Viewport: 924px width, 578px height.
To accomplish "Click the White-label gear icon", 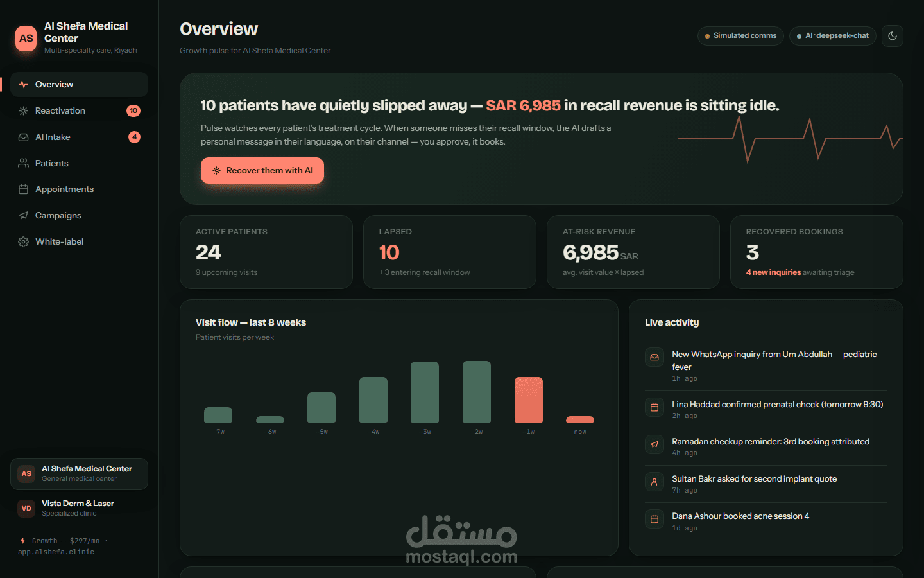I will [x=24, y=242].
